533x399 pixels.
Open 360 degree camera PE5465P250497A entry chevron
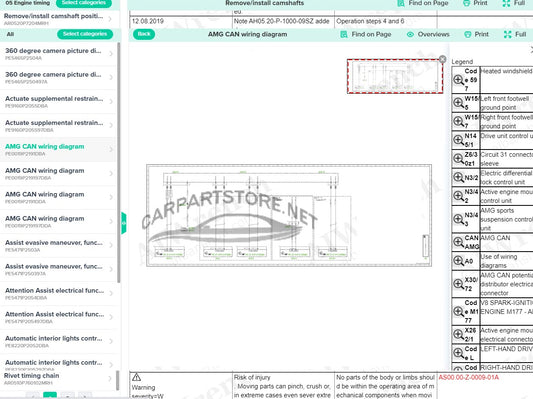111,77
